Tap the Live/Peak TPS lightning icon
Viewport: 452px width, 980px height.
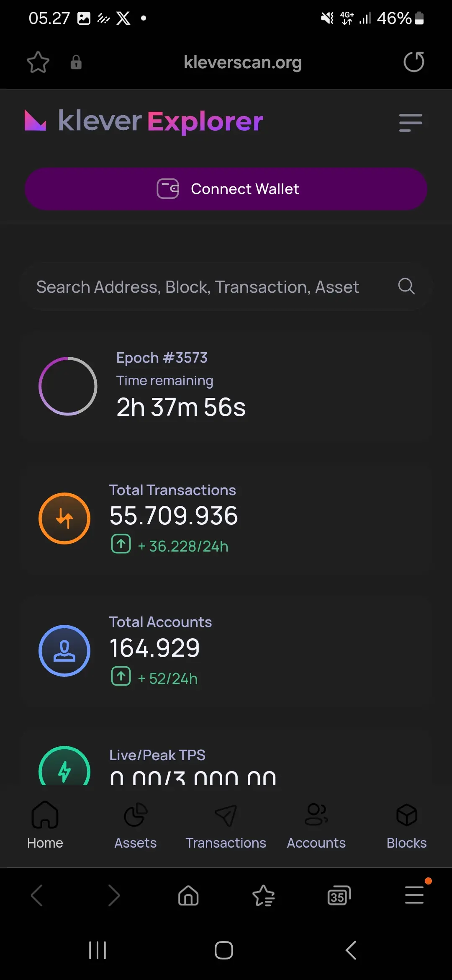click(64, 766)
